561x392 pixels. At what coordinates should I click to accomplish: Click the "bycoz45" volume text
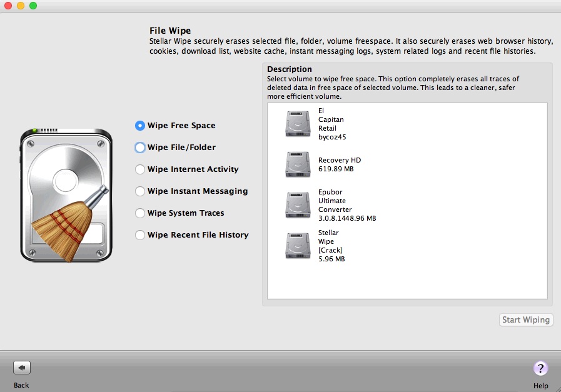pos(332,137)
